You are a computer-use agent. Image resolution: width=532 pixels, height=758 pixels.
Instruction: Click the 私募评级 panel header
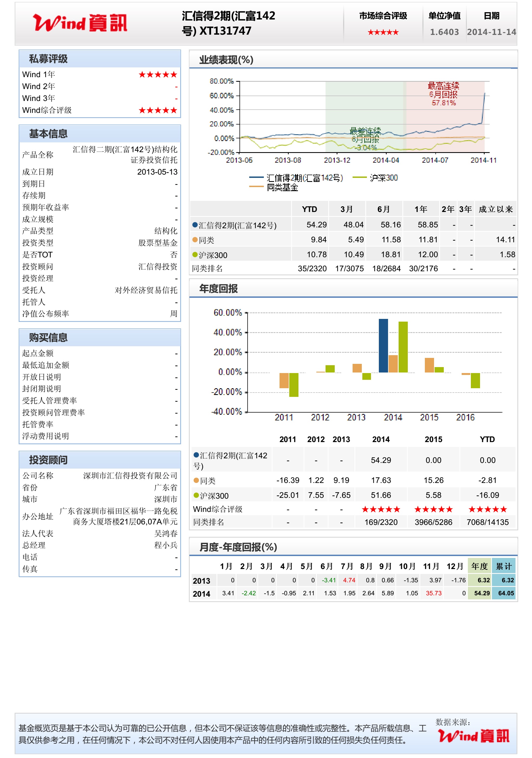coord(100,59)
